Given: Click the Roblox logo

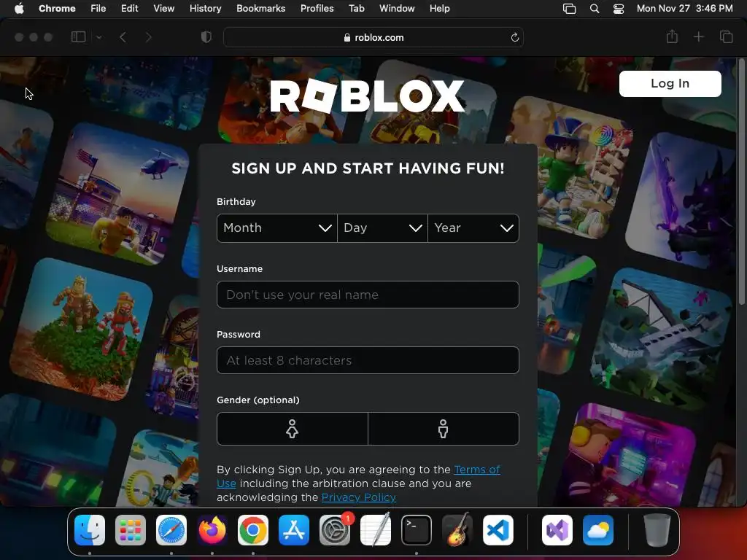Looking at the screenshot, I should (x=368, y=96).
